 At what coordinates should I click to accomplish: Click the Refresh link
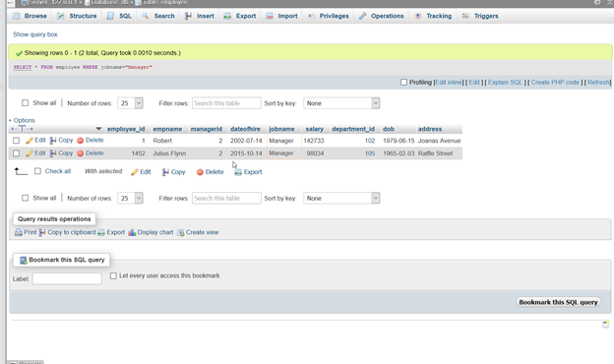[x=598, y=83]
